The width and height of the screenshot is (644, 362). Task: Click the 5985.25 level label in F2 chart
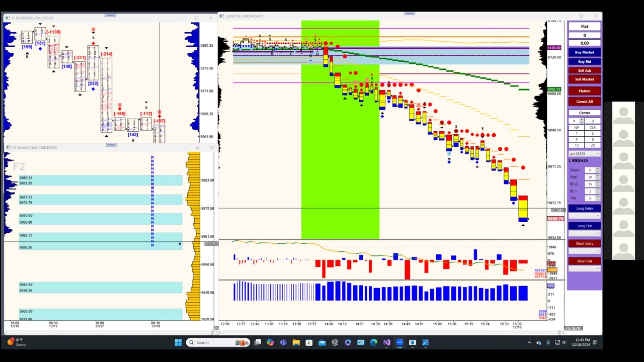point(26,178)
